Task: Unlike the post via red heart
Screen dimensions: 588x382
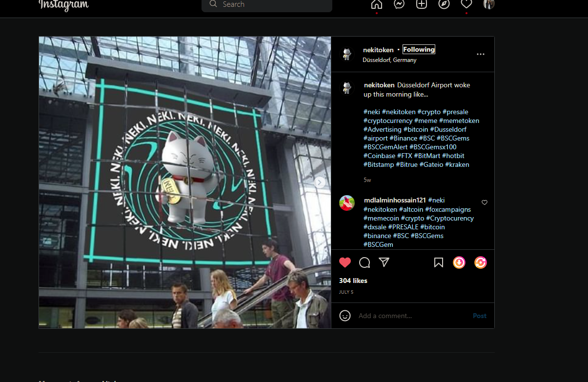Action: click(x=345, y=262)
